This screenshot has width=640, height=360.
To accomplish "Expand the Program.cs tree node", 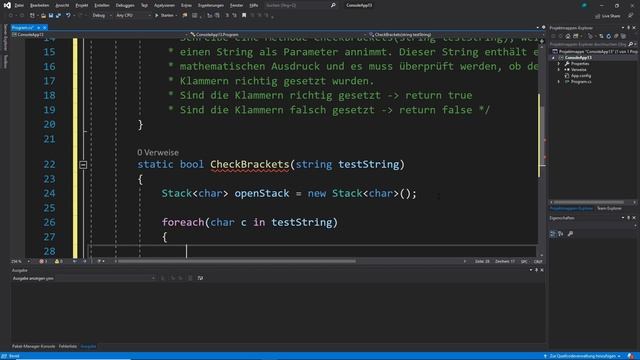I will click(559, 82).
